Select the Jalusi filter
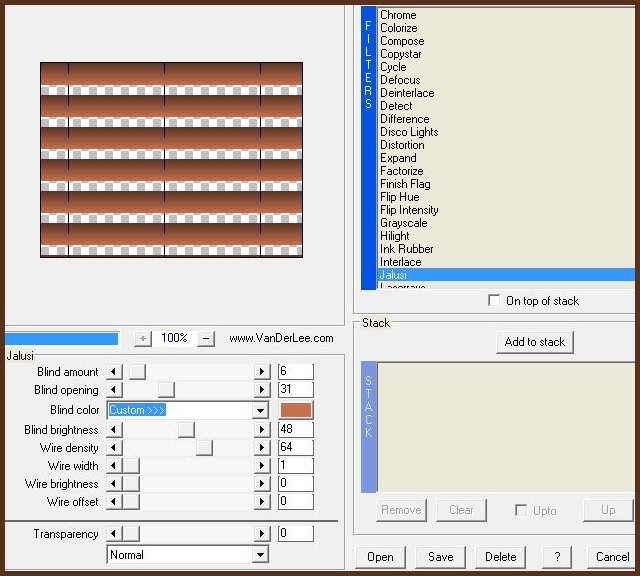Screen dimensions: 640x576 tap(506, 275)
